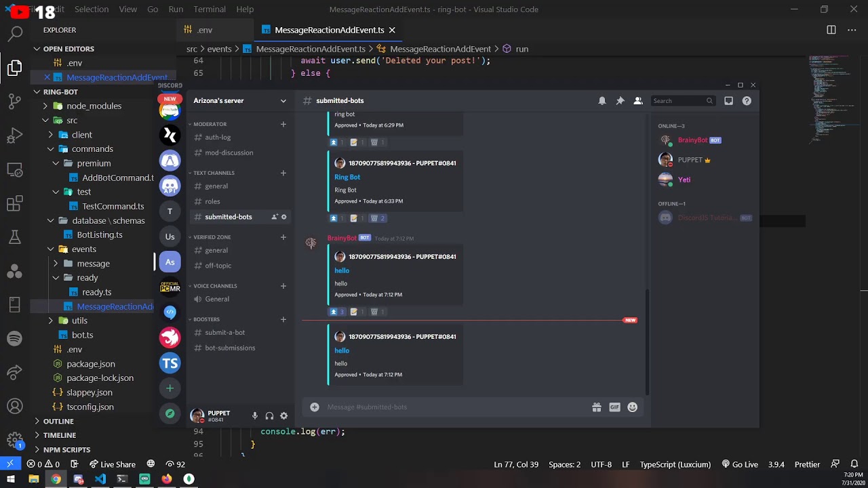Toggle the Discord member list icon
The height and width of the screenshot is (488, 868).
coord(638,100)
